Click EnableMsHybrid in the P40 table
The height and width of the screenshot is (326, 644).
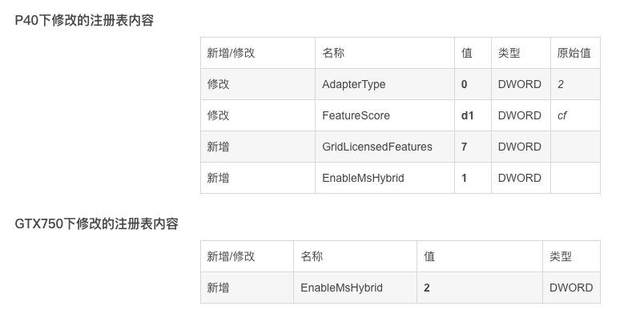tap(363, 178)
